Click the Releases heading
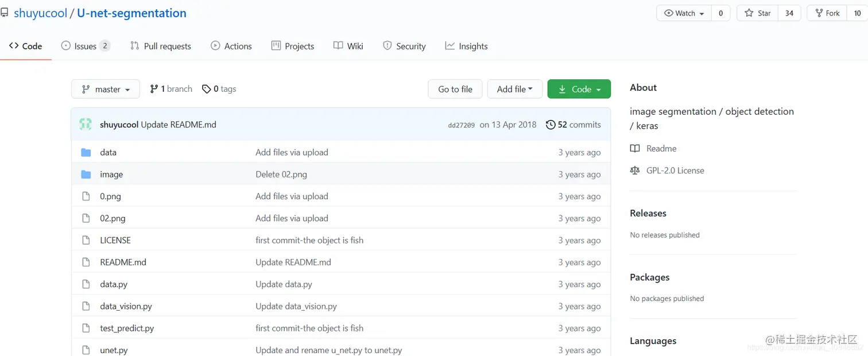Viewport: 868px width, 356px height. (648, 213)
